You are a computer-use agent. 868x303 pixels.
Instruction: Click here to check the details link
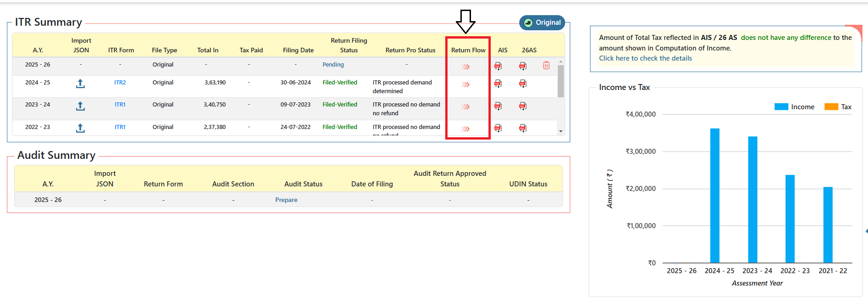[645, 58]
